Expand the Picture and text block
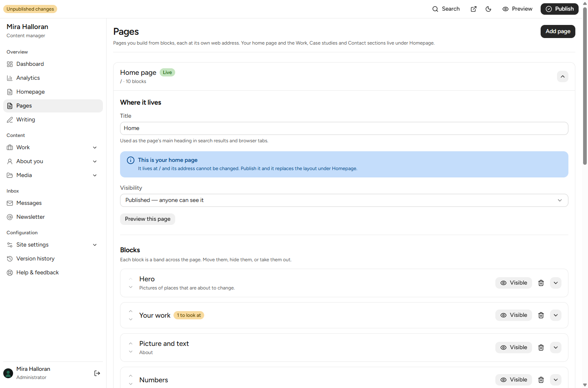 pyautogui.click(x=556, y=348)
